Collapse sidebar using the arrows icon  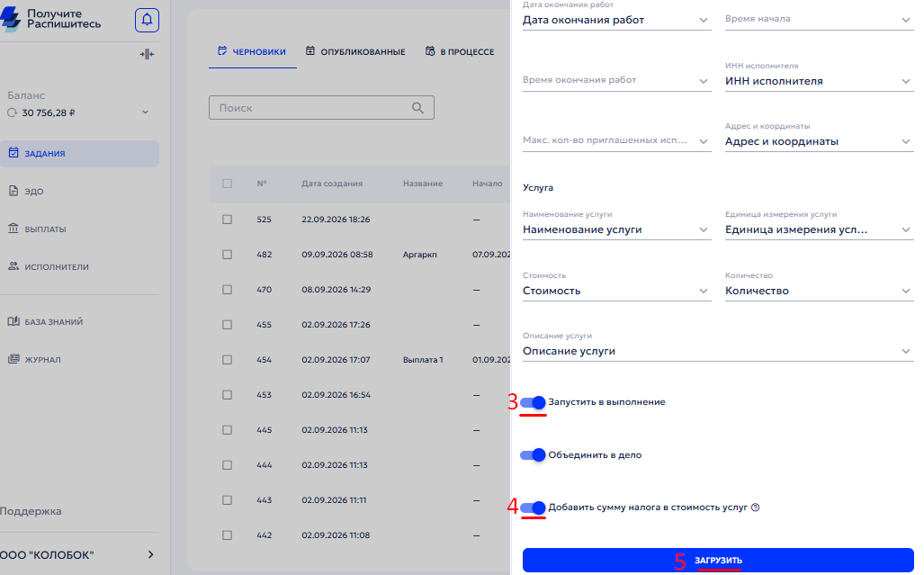tap(147, 54)
